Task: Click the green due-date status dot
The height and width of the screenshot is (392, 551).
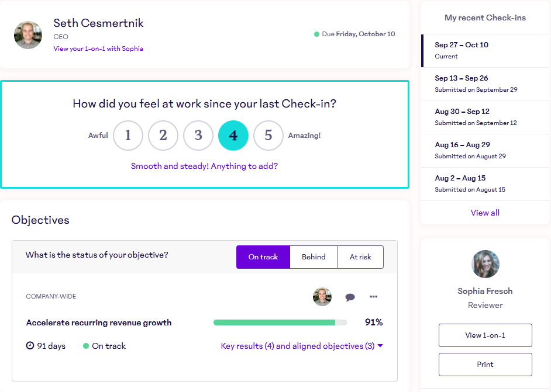Action: click(316, 34)
